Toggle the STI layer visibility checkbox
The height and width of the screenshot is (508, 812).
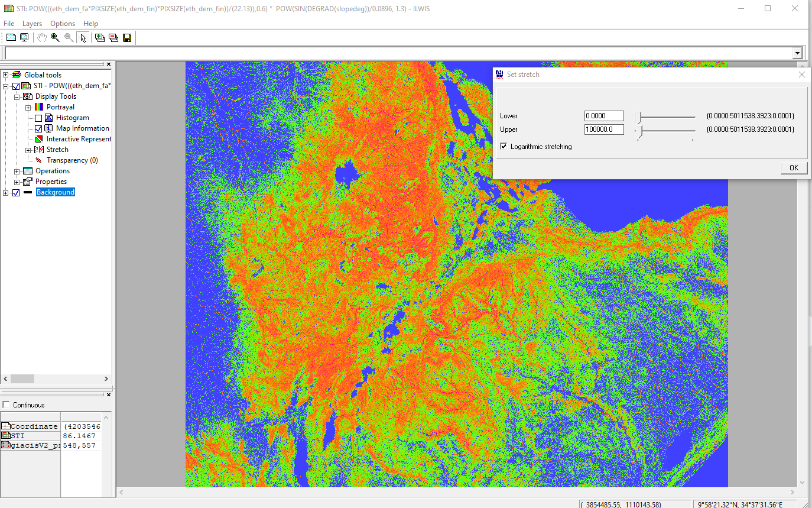16,86
